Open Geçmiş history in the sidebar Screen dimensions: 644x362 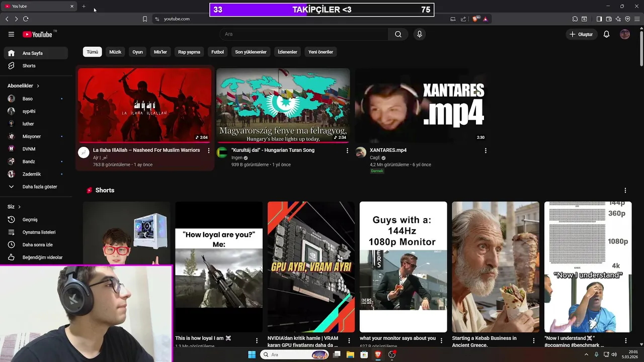(36, 220)
